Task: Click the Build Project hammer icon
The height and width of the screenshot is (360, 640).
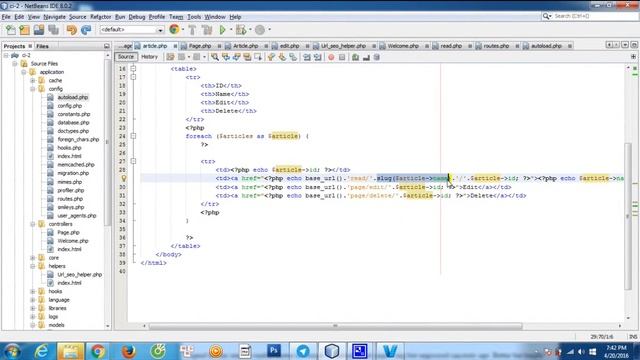Action: click(x=192, y=29)
